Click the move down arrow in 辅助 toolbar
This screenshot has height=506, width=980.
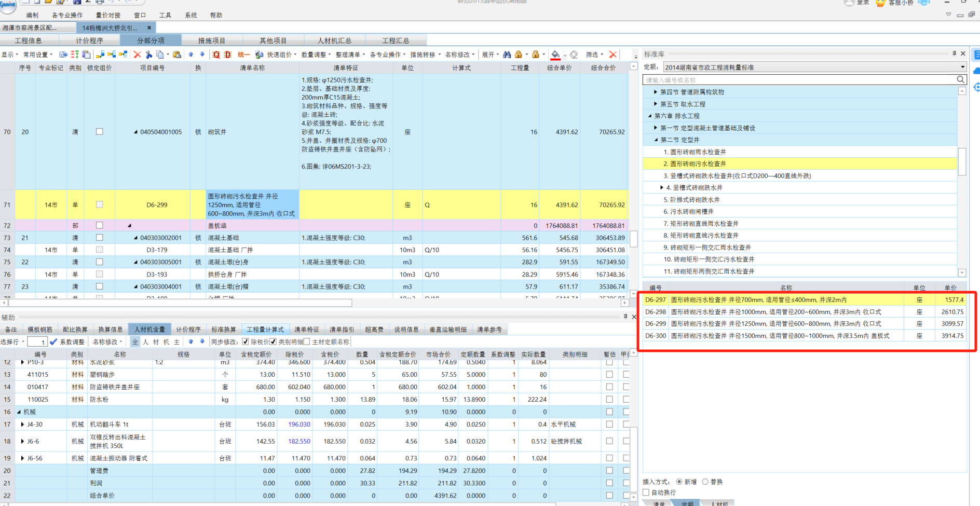202,341
